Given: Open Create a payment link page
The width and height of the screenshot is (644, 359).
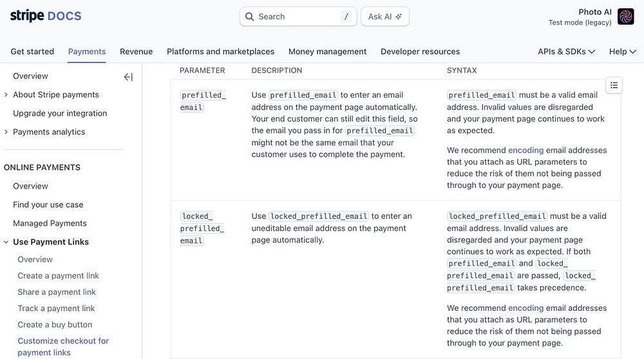Looking at the screenshot, I should click(x=59, y=275).
